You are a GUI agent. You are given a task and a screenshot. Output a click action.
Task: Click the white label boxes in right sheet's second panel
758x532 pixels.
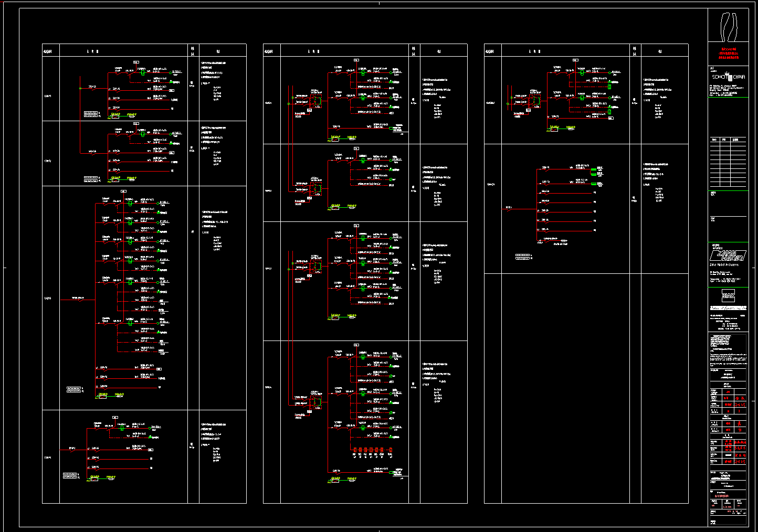click(x=522, y=257)
